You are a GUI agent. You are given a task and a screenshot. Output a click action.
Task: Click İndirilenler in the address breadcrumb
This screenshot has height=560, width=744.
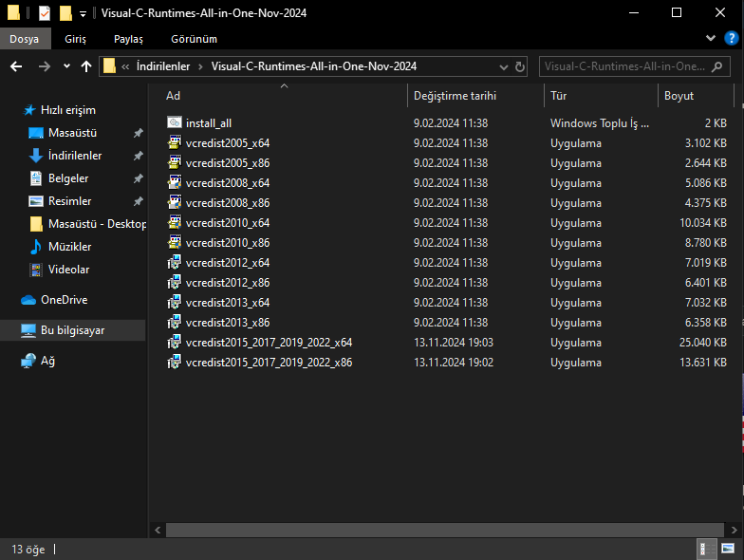163,66
